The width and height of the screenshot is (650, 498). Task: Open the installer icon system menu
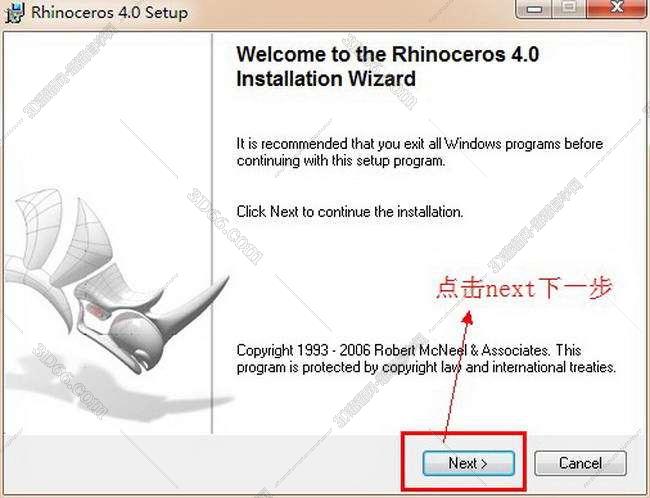coord(14,12)
